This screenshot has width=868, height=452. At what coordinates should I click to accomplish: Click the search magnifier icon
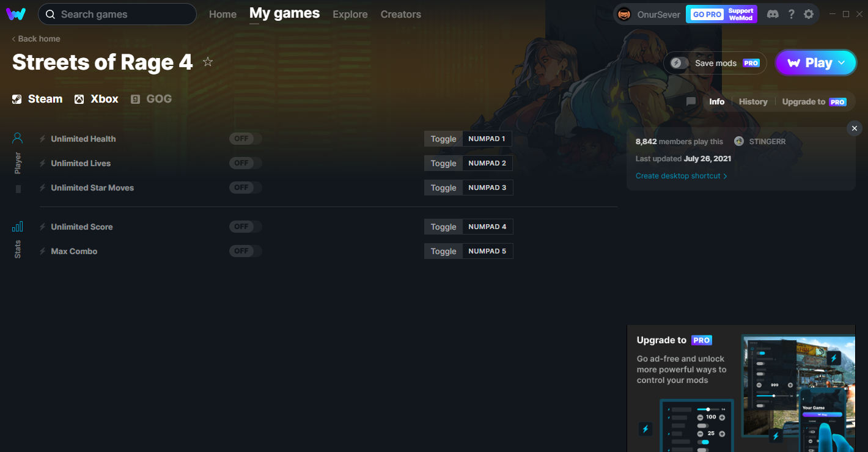coord(50,14)
